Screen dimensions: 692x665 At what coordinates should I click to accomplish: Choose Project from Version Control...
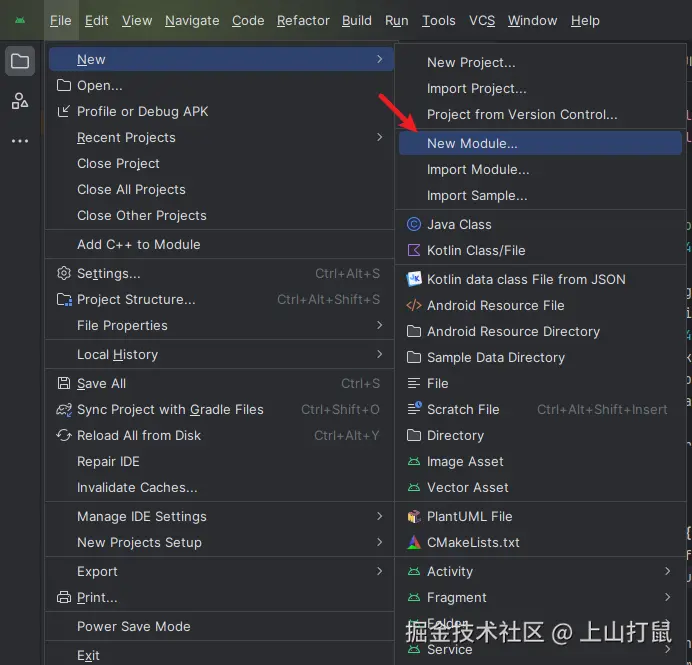[540, 114]
